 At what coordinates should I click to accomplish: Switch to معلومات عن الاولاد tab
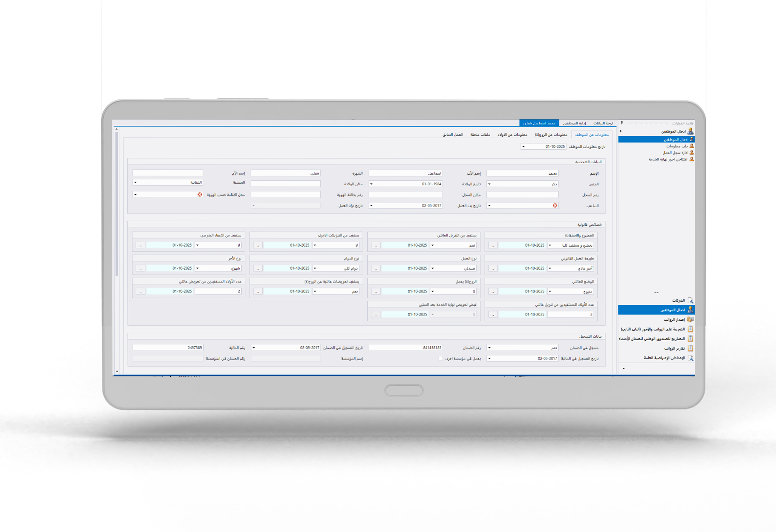pyautogui.click(x=512, y=135)
